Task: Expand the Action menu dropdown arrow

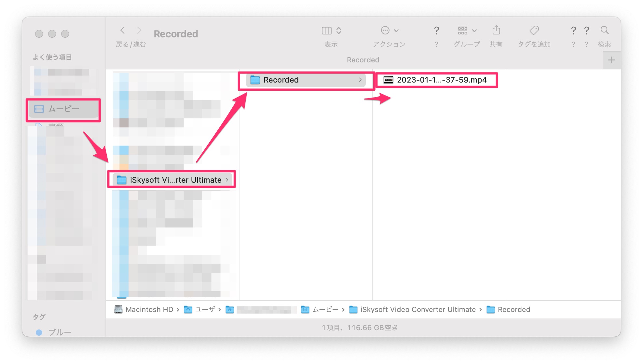Action: click(x=396, y=31)
